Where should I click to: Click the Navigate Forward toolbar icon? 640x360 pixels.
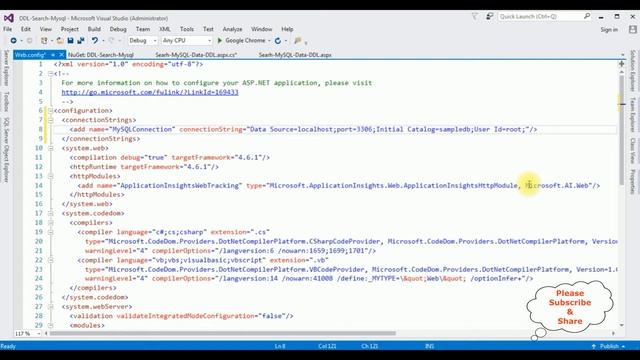29,40
